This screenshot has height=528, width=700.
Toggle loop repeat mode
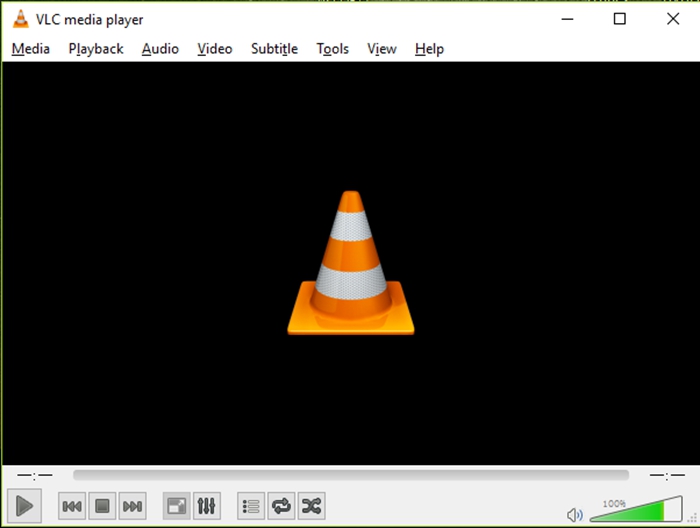click(281, 506)
